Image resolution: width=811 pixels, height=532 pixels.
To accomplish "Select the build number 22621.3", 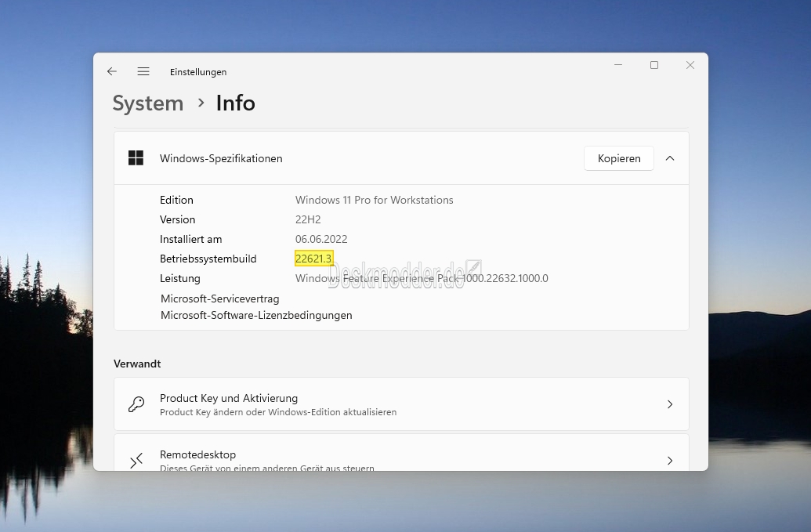I will pyautogui.click(x=313, y=259).
